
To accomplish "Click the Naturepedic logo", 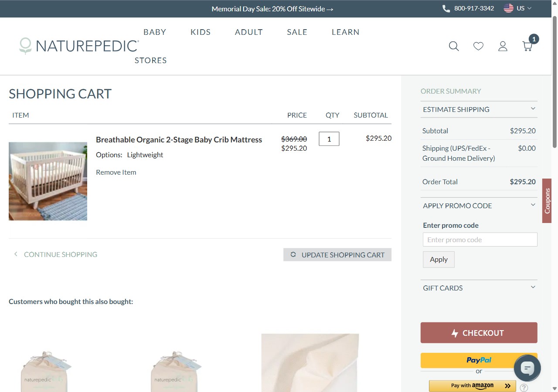I will coord(79,46).
